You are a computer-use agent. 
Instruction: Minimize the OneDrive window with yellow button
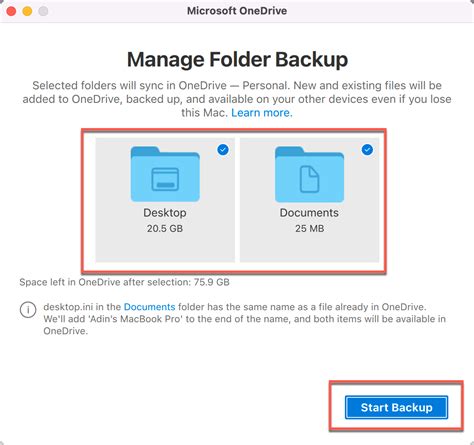click(x=27, y=11)
